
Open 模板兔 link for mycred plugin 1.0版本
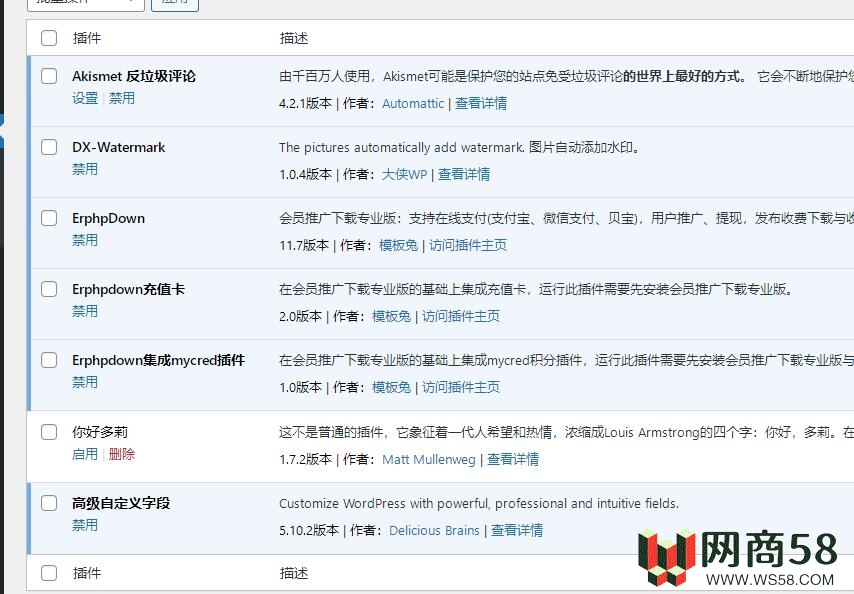[392, 387]
